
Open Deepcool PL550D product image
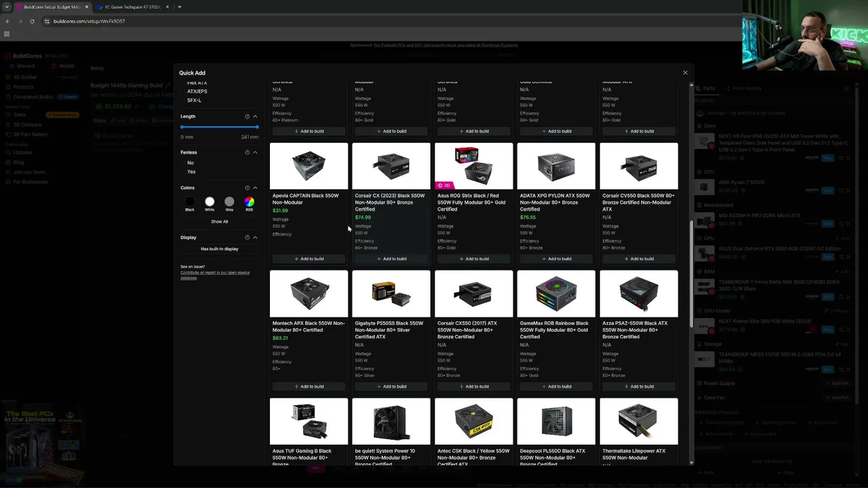[x=557, y=422]
